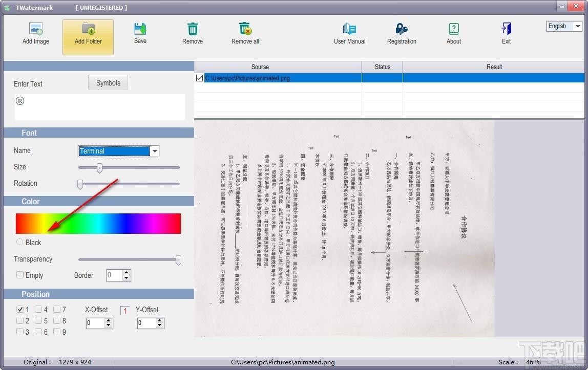Increase Y-Offset with up arrow

click(160, 320)
